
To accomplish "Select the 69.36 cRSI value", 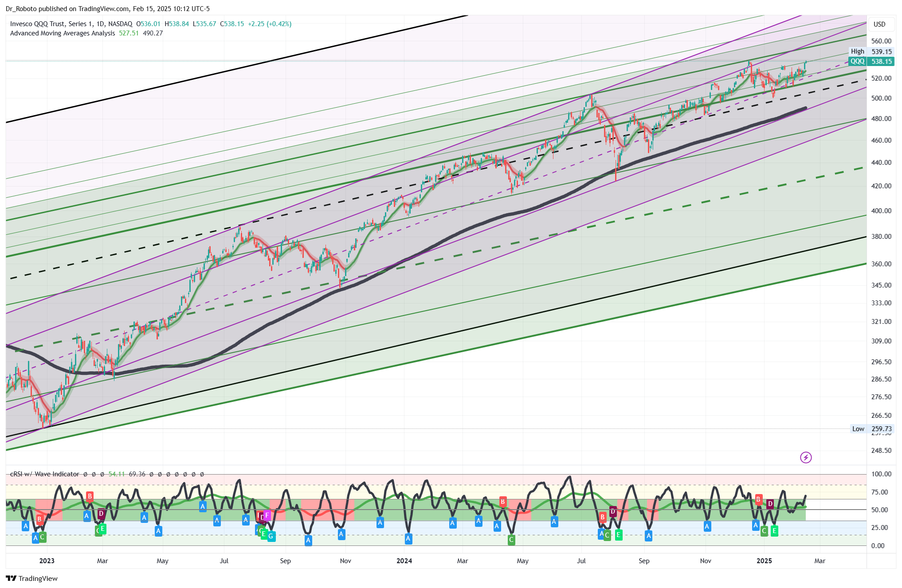I will point(137,474).
